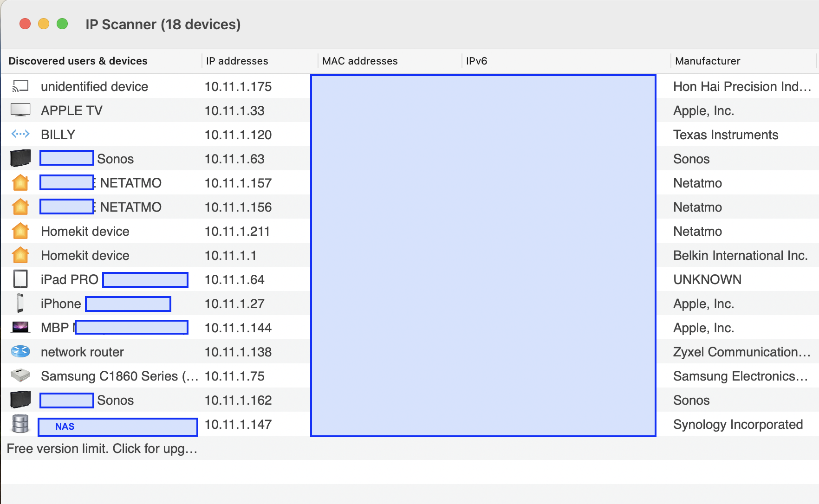Viewport: 819px width, 504px height.
Task: Click the home icon for 10.11.1.156
Action: [20, 207]
